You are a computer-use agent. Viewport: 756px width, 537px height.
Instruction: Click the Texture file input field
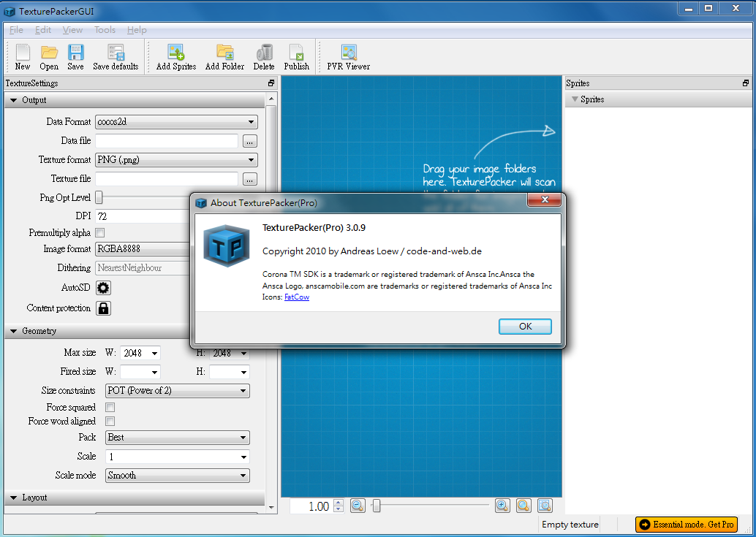167,179
